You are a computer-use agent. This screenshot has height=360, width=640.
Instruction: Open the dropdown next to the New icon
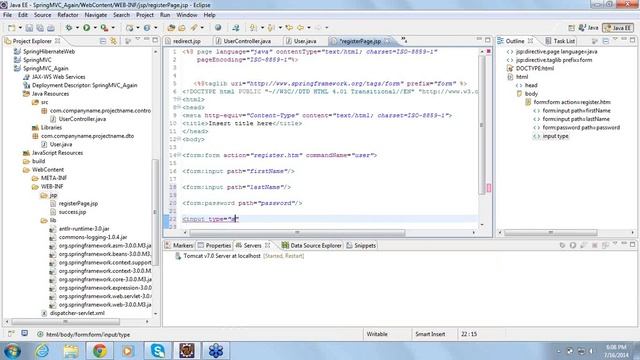click(20, 28)
